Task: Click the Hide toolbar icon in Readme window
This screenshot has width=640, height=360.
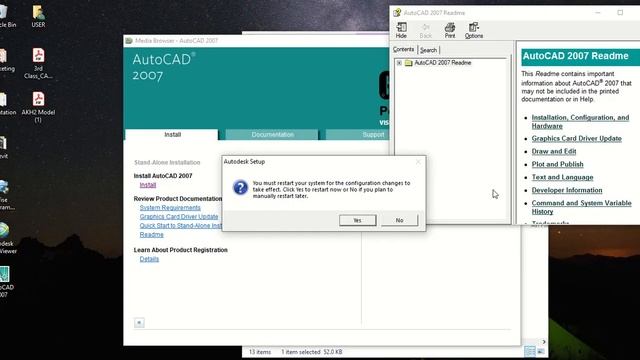Action: pos(401,31)
